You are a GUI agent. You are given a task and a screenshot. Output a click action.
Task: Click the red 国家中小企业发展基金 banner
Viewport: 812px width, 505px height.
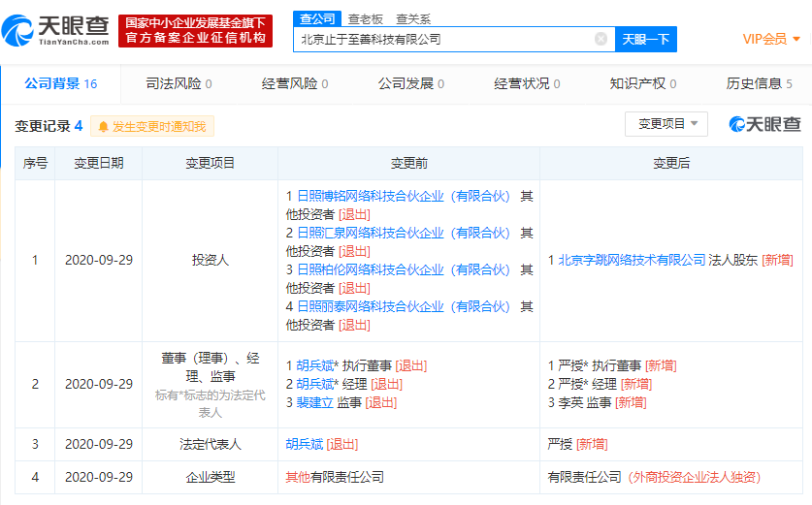click(195, 30)
